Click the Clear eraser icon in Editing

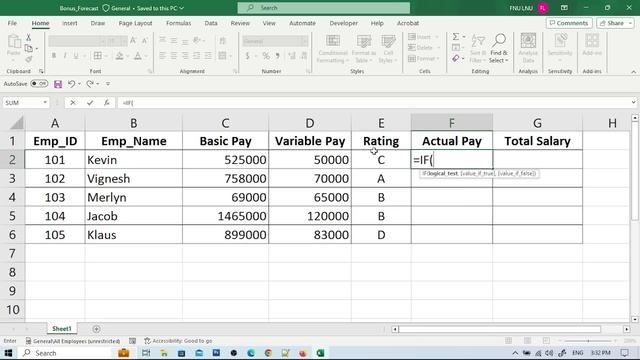[x=456, y=59]
